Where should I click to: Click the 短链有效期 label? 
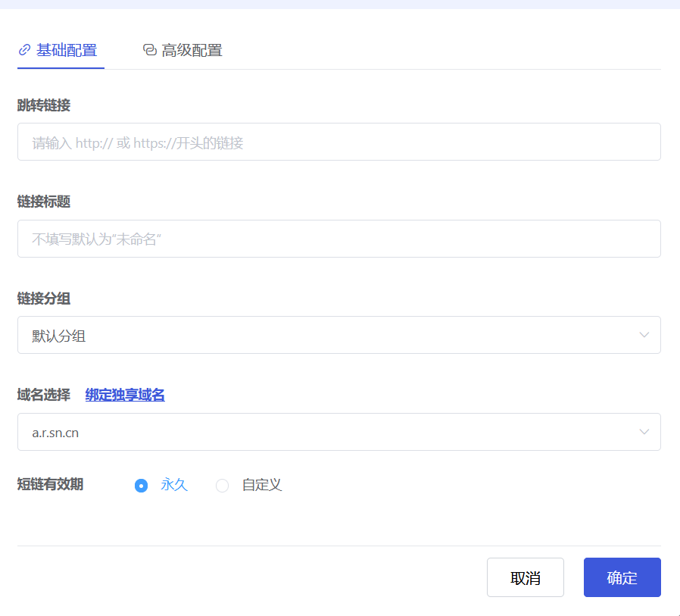point(50,484)
